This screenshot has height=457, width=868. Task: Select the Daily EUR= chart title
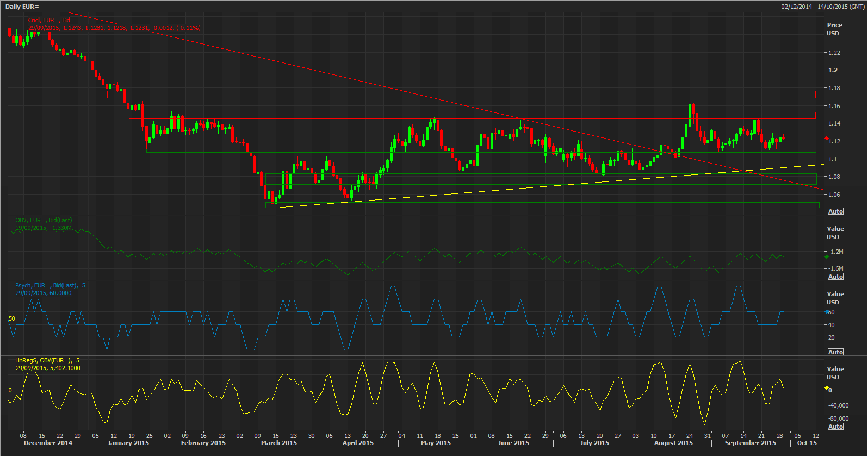pos(22,7)
